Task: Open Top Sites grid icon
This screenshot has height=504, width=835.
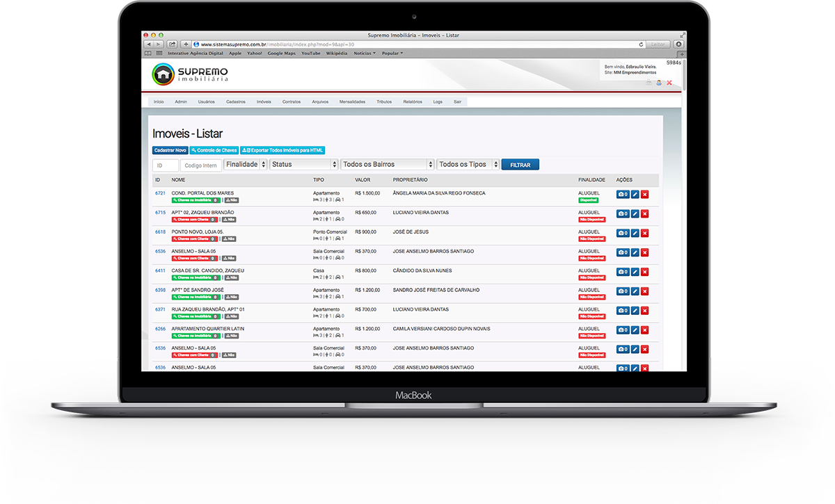Action: [x=159, y=53]
